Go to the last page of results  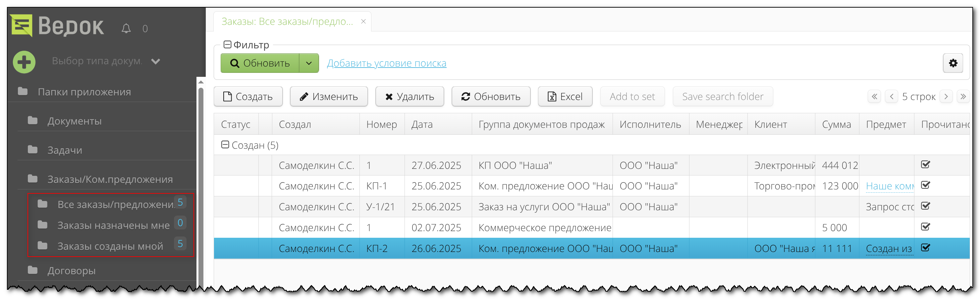click(963, 97)
